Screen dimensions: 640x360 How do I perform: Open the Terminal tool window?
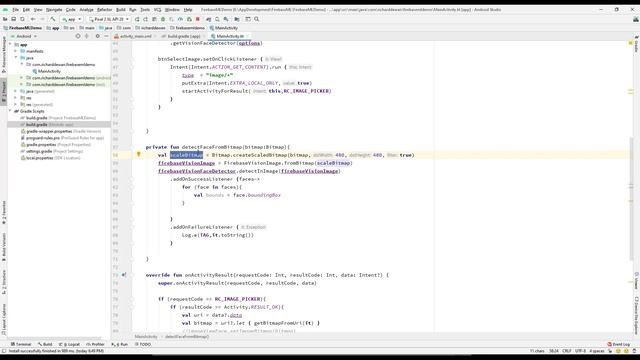coord(21,344)
